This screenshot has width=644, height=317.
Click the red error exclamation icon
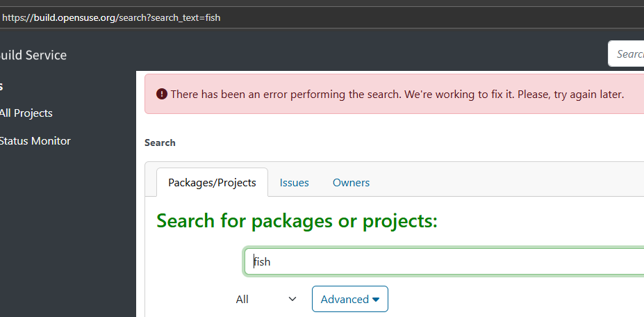[x=162, y=94]
